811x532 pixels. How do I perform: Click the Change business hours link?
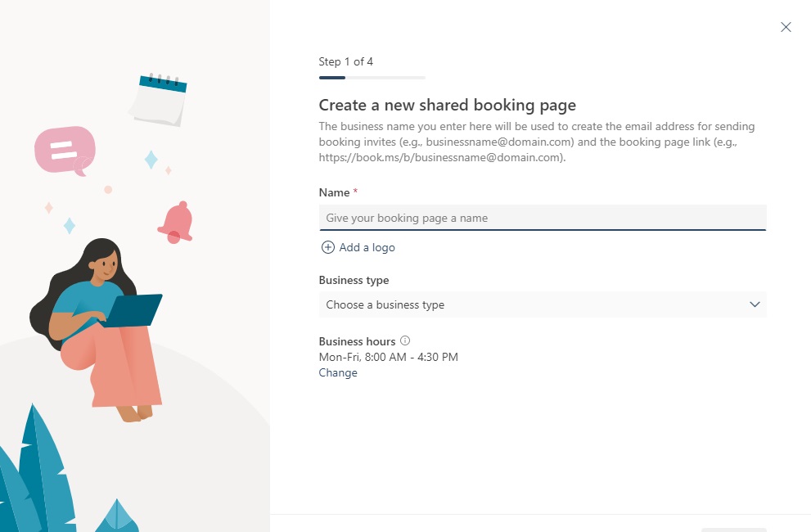(x=338, y=372)
